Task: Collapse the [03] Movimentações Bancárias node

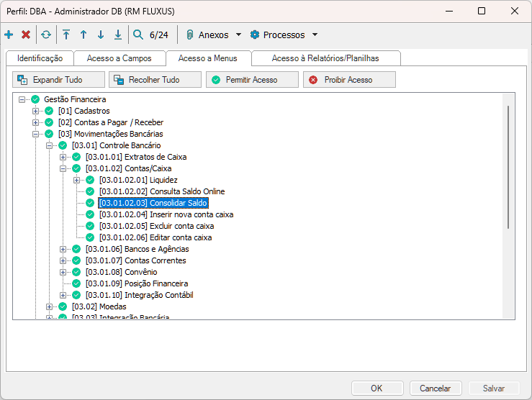Action: (x=35, y=134)
